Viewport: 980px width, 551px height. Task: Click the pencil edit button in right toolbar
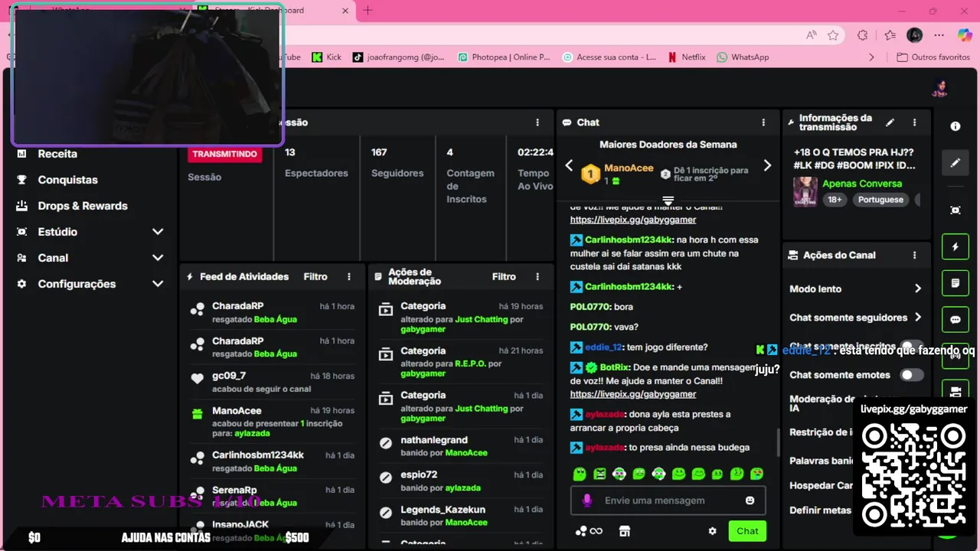(955, 163)
